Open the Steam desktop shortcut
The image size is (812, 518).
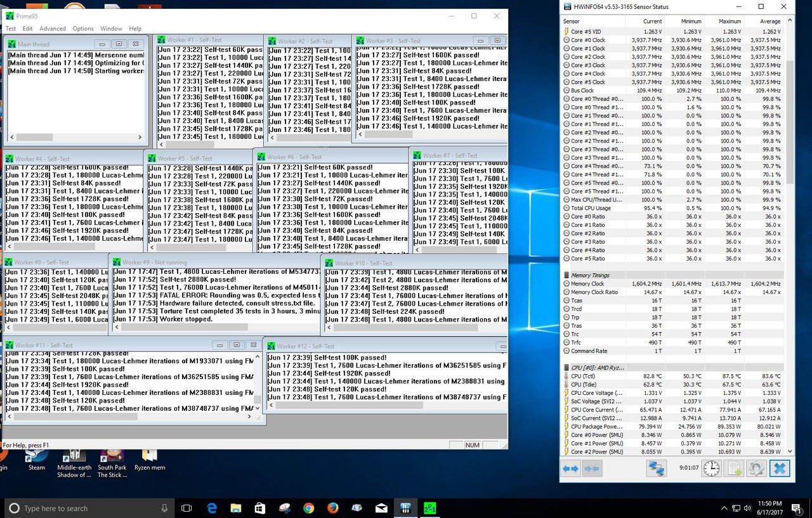pos(37,460)
